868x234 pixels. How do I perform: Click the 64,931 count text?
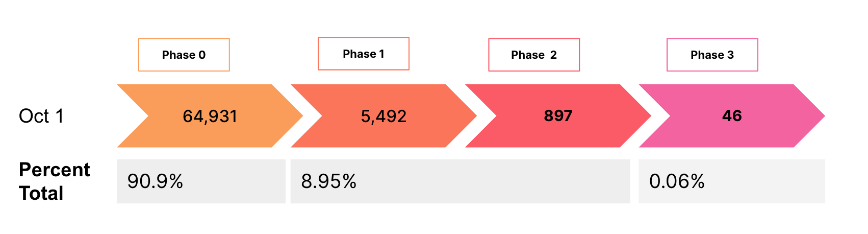210,116
